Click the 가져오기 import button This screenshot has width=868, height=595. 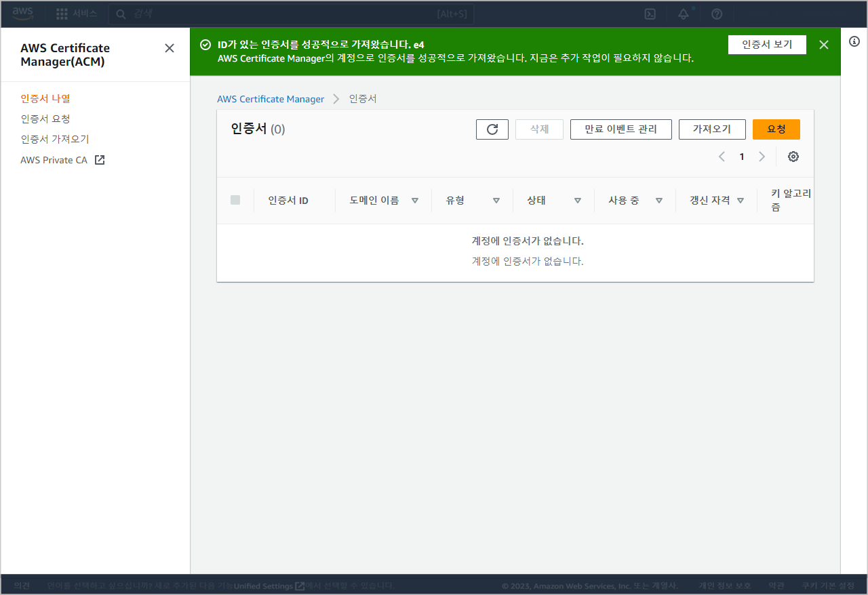coord(712,129)
